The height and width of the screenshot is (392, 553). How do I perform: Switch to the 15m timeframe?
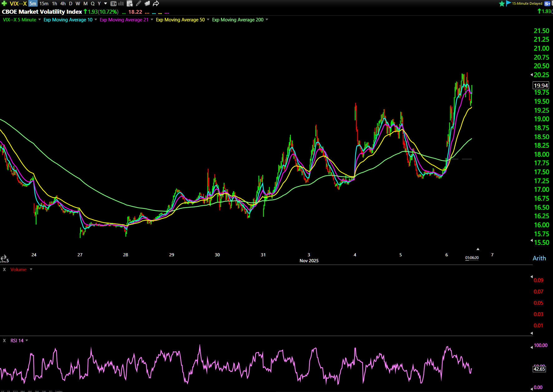[44, 4]
